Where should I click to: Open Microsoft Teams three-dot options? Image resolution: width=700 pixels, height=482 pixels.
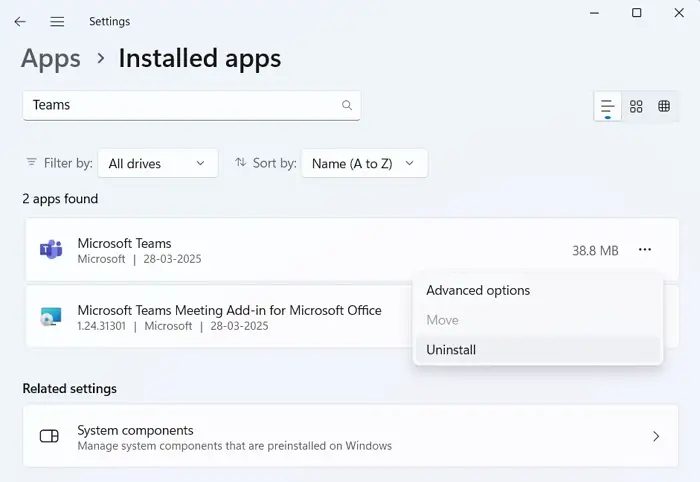point(645,250)
